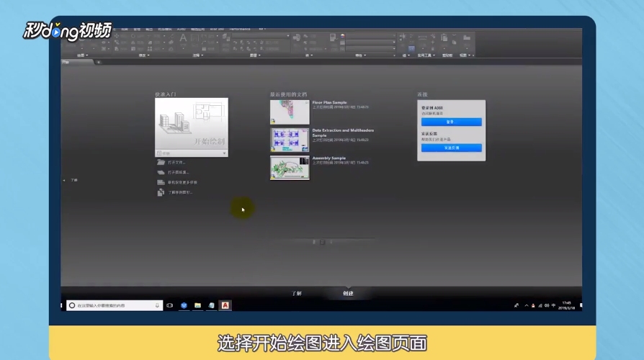Select the Assembly Sample title text

pos(328,158)
